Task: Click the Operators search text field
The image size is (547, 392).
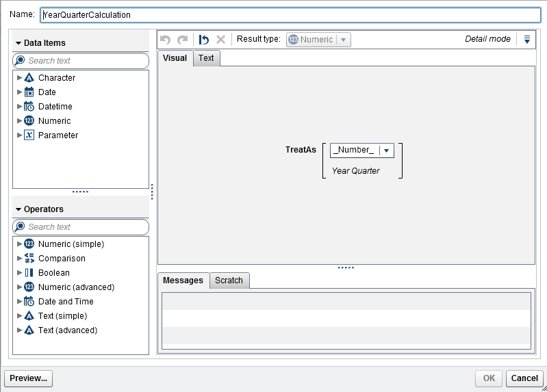Action: pyautogui.click(x=81, y=227)
